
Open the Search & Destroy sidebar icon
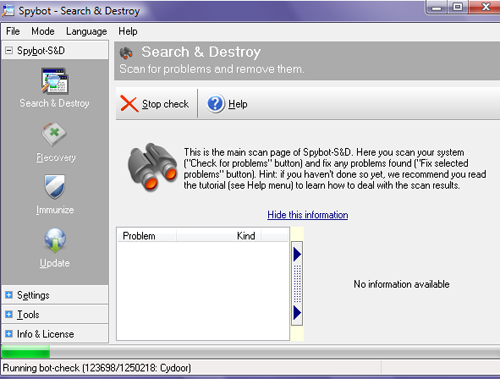55,81
